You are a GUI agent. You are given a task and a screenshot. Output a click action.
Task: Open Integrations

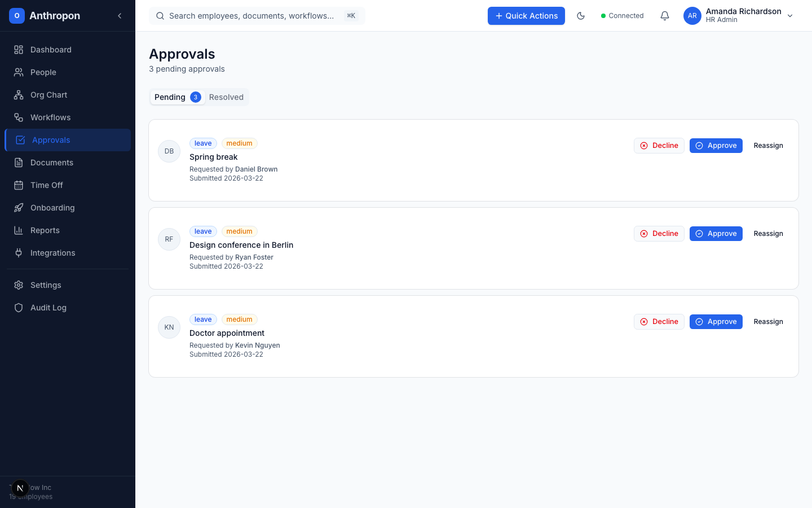click(52, 253)
